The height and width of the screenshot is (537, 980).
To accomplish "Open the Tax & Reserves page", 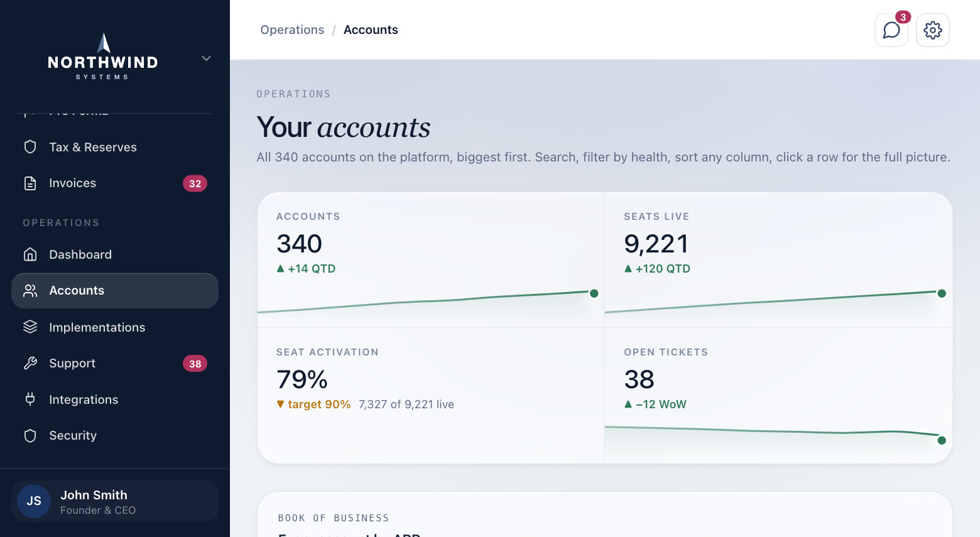I will pyautogui.click(x=115, y=147).
